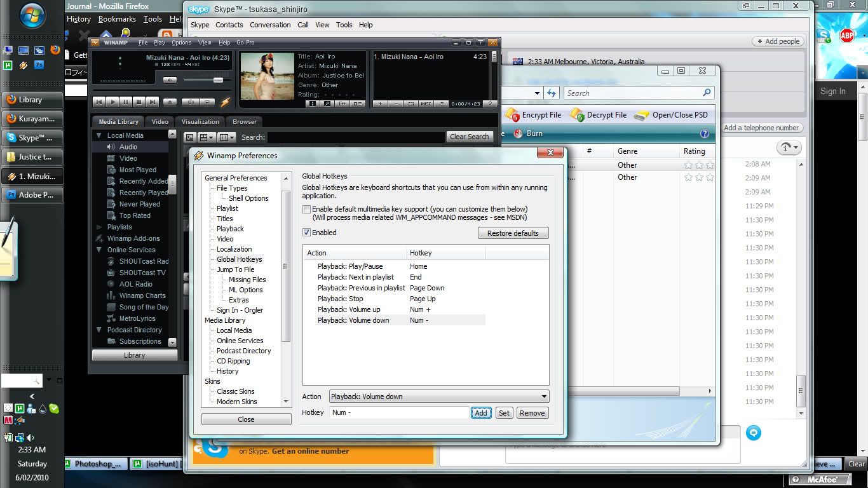Toggle the Media Library album art view button

(190, 137)
